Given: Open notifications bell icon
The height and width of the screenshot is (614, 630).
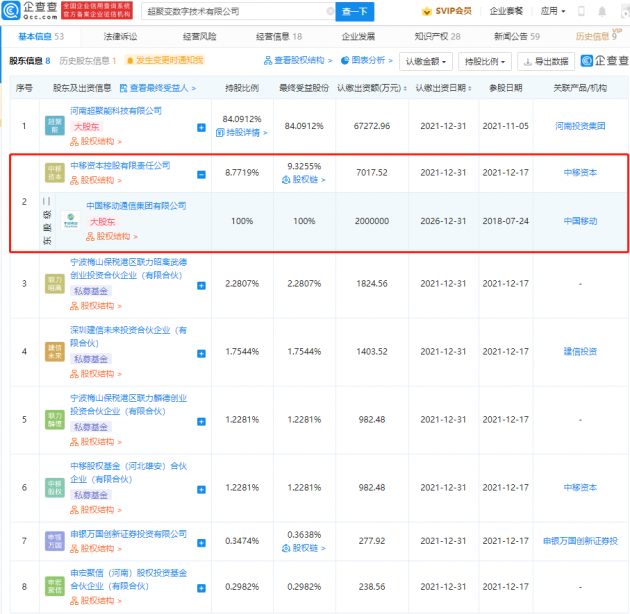Looking at the screenshot, I should tap(602, 11).
